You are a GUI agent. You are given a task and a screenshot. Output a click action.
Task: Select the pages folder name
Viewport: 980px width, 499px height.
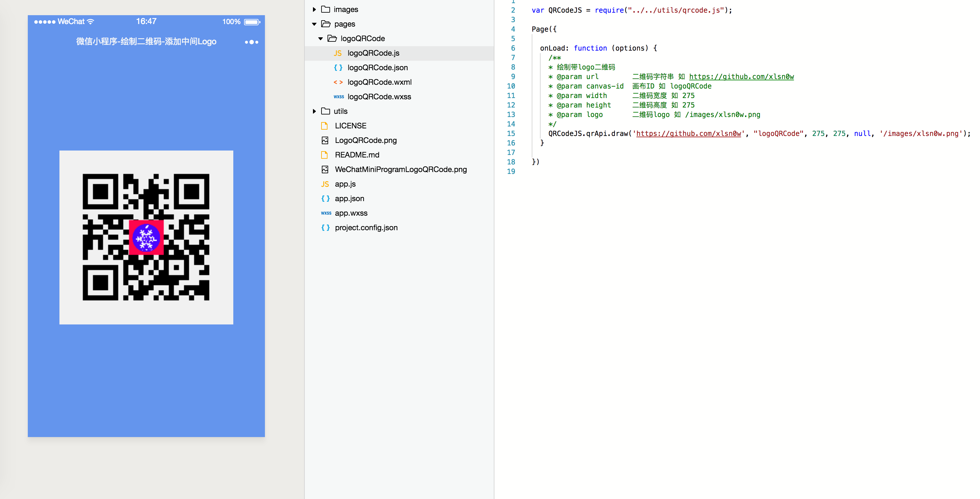click(345, 24)
